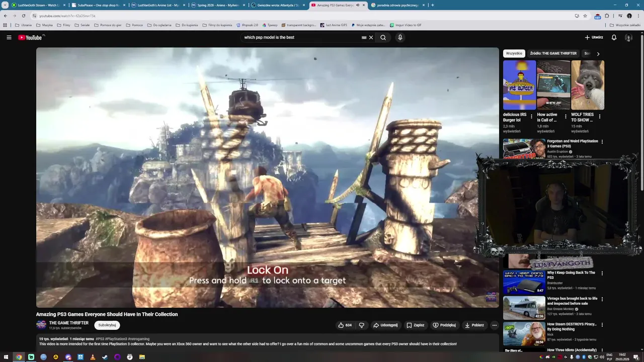Click the #retrogaming hashtag
The width and height of the screenshot is (644, 362).
tap(139, 339)
